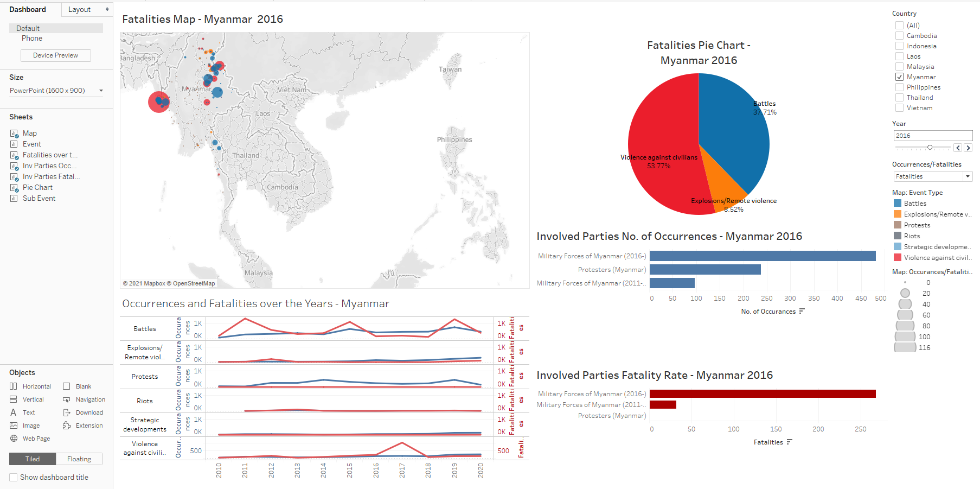Click inside the Year input field
This screenshot has width=980, height=489.
(932, 135)
